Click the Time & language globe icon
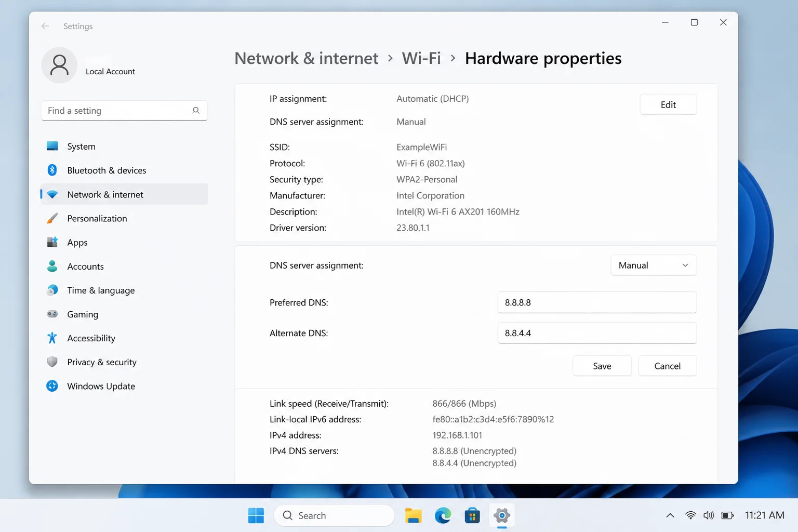This screenshot has height=532, width=798. click(x=52, y=290)
